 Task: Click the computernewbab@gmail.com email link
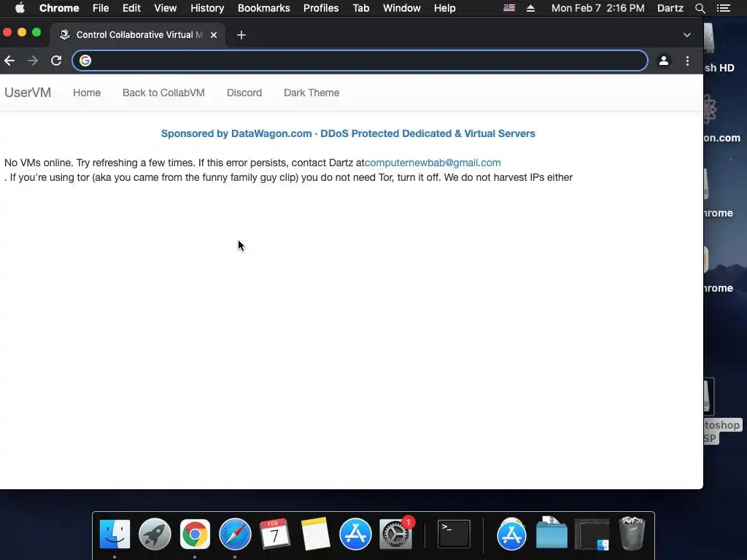433,163
